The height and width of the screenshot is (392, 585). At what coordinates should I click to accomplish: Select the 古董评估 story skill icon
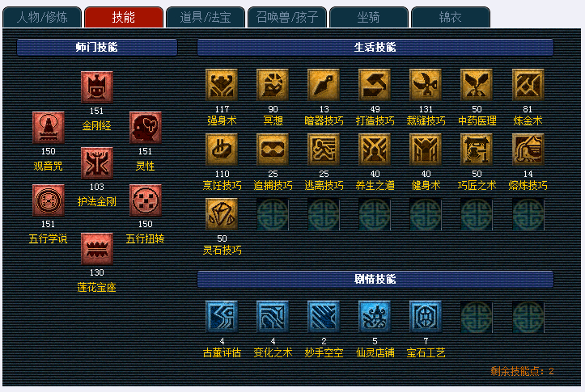(222, 317)
